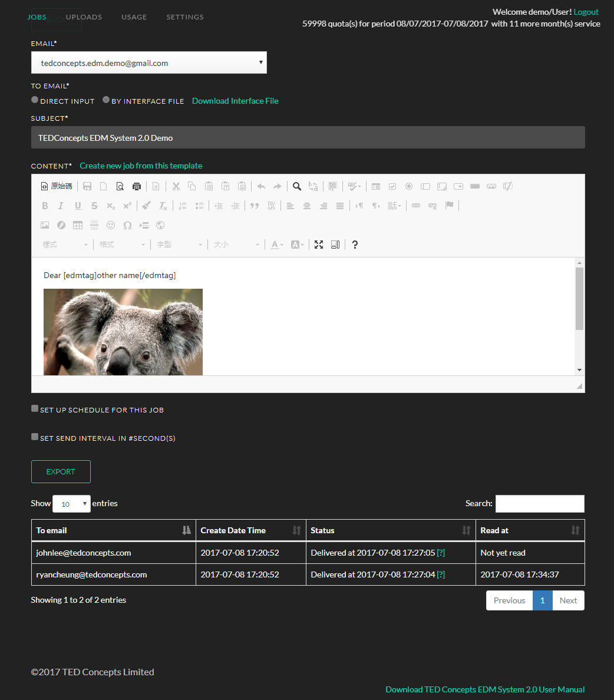This screenshot has height=700, width=614.
Task: Click the koala image in the editor
Action: click(x=123, y=332)
